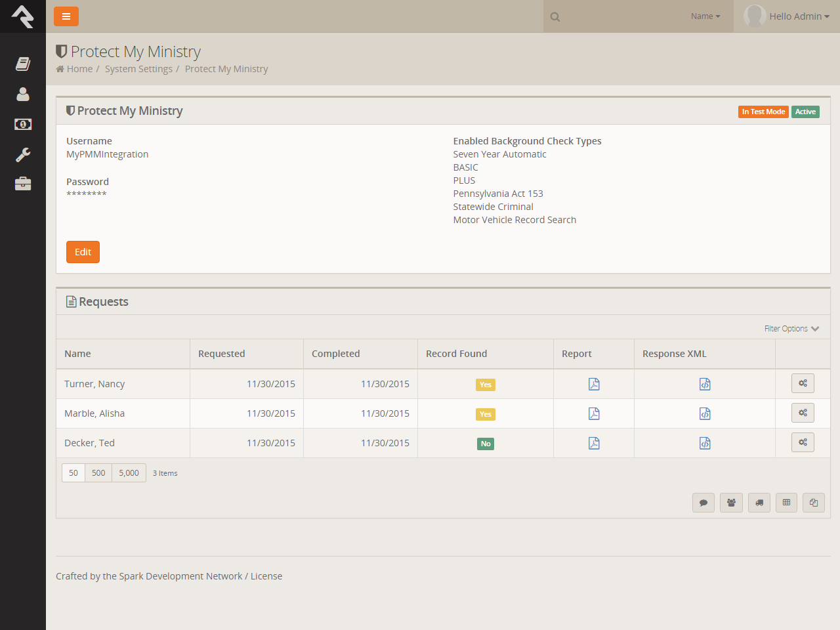Click the truck grid action button

pyautogui.click(x=759, y=503)
